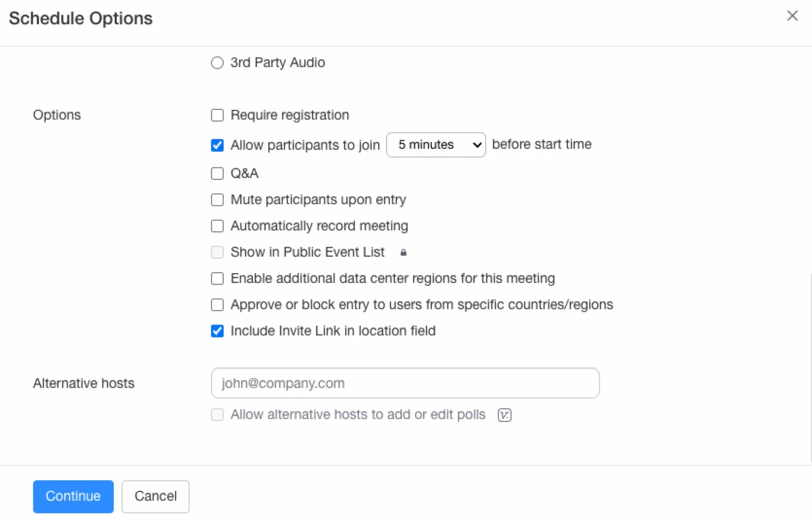Check Approve or block entry by countries
Image resolution: width=812 pixels, height=524 pixels.
(x=217, y=305)
